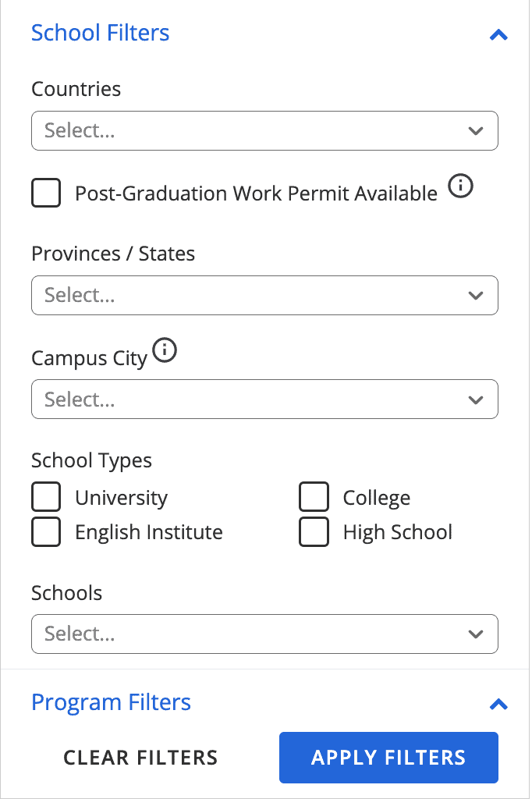Open the Provinces / States dropdown

[x=264, y=295]
